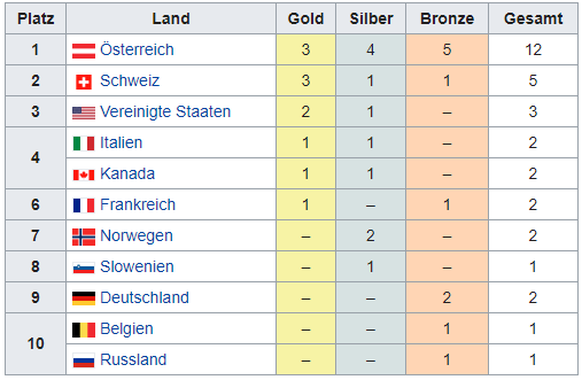Screen dimensions: 582x380
Task: Follow the Norwegen country link
Action: coord(137,236)
